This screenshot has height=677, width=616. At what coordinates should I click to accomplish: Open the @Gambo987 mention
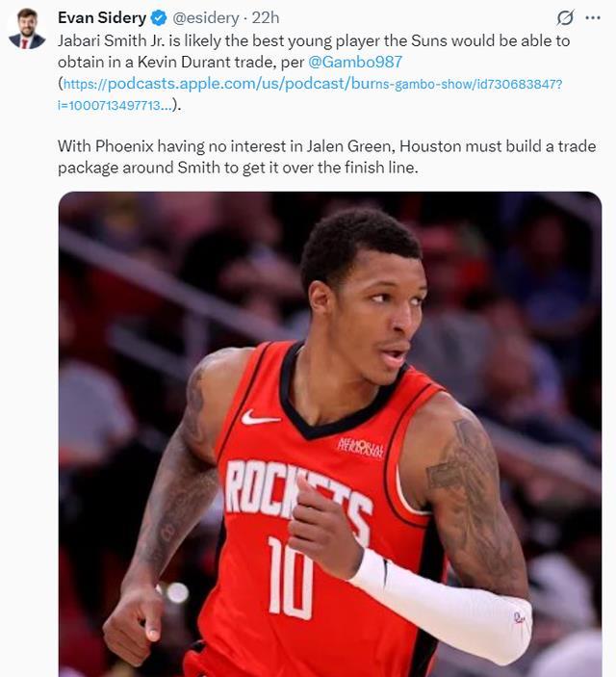click(355, 62)
